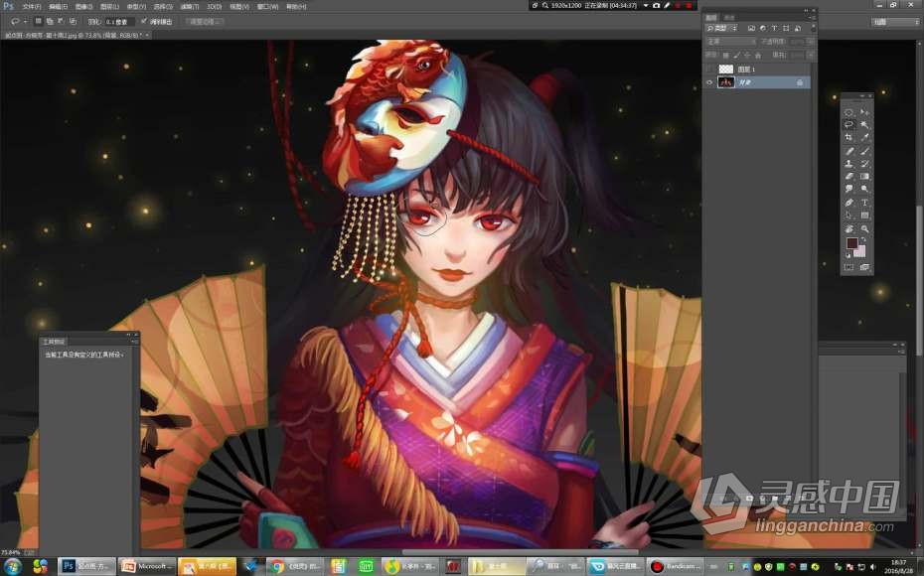Select the Clone Stamp tool
This screenshot has width=924, height=576.
coord(849,164)
